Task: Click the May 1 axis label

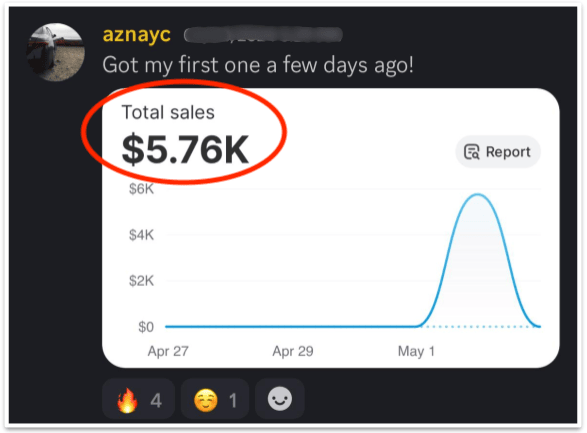Action: [416, 351]
